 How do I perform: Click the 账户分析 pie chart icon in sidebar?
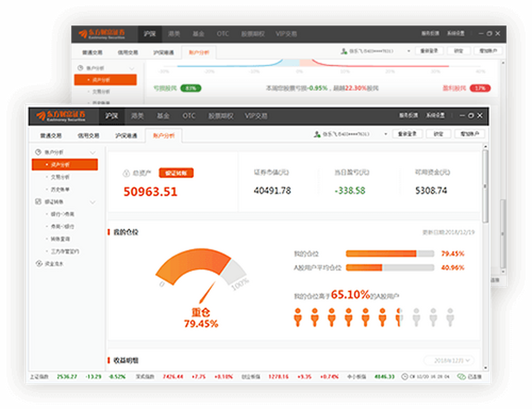pos(38,152)
